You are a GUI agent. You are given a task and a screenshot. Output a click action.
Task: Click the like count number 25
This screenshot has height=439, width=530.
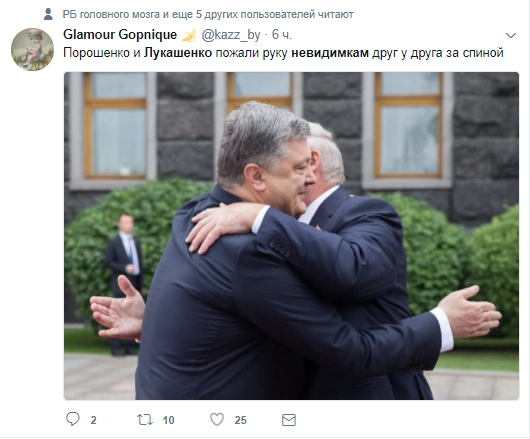point(240,420)
